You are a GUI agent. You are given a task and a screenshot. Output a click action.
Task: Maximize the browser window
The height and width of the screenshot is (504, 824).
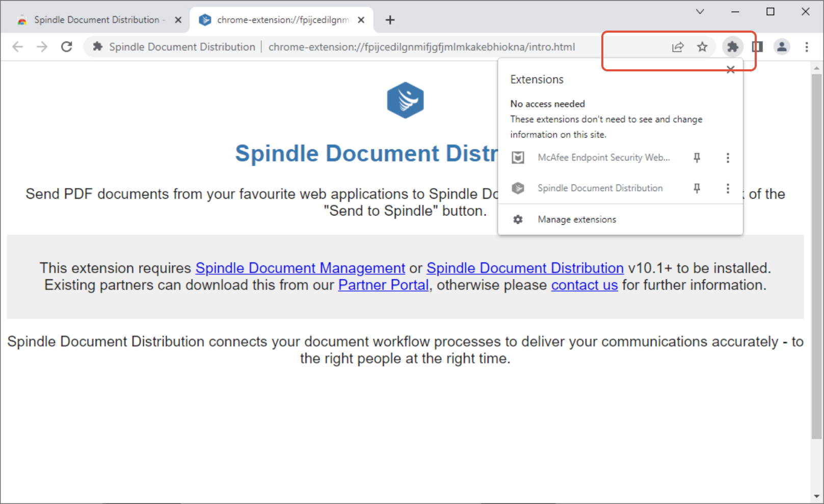(770, 12)
